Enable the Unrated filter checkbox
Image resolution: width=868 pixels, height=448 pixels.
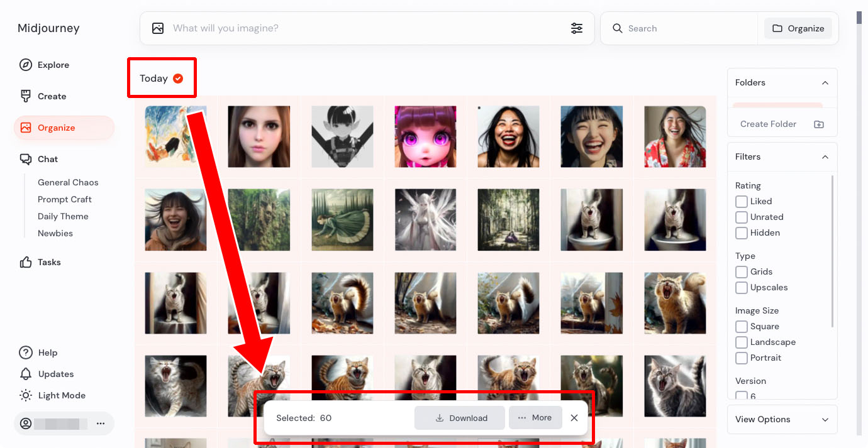742,217
